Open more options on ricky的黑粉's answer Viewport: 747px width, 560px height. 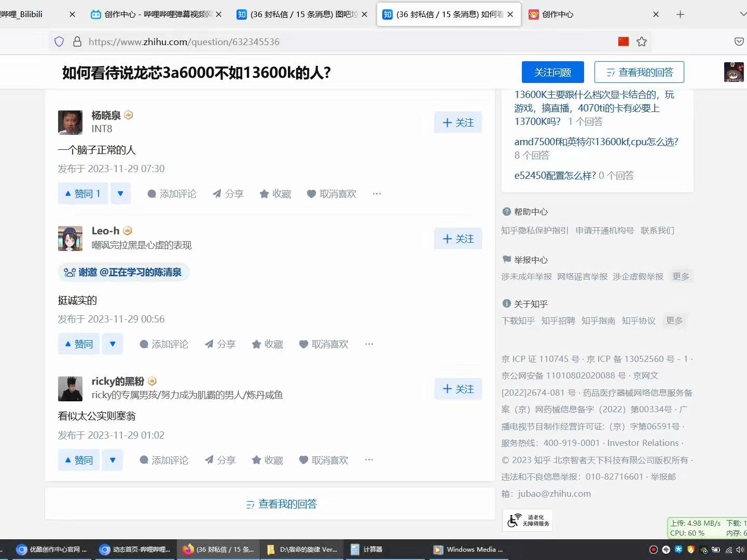pyautogui.click(x=369, y=459)
